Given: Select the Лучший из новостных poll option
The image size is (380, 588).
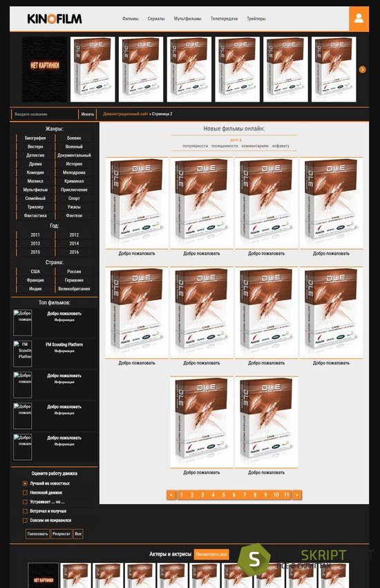Looking at the screenshot, I should pyautogui.click(x=25, y=484).
